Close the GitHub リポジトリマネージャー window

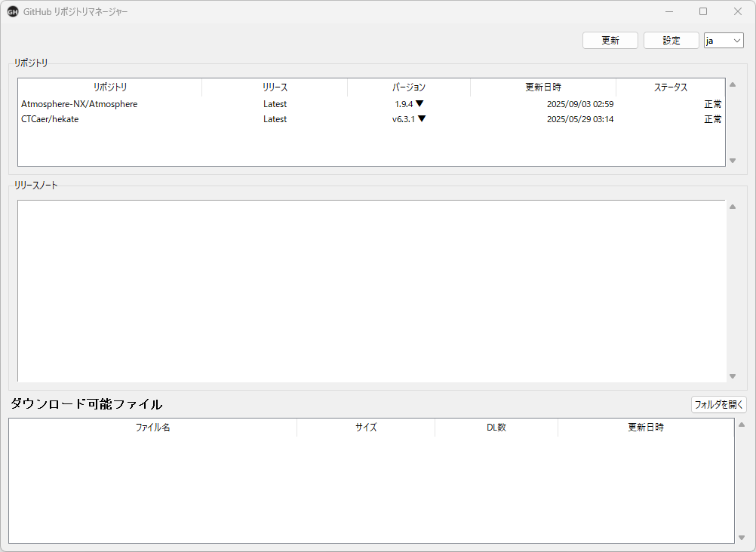point(738,11)
